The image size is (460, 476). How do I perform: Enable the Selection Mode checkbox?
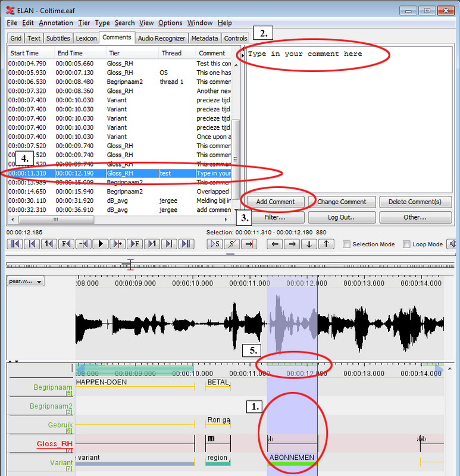347,245
